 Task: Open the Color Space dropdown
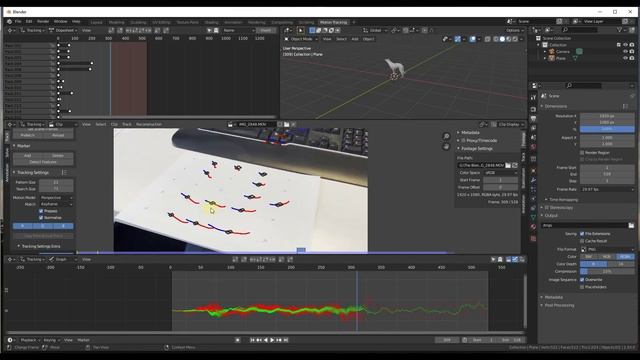pyautogui.click(x=500, y=173)
